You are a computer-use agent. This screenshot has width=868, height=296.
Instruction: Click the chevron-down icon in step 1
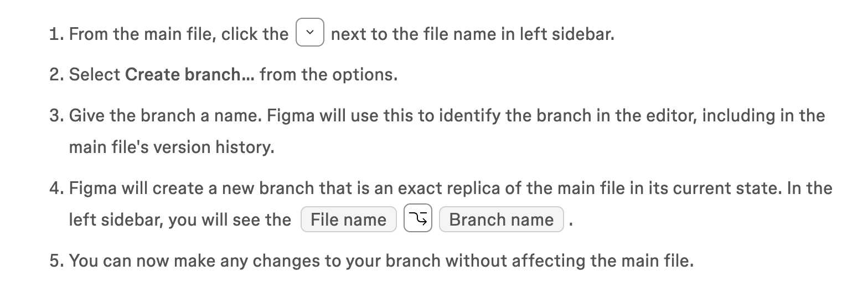(x=310, y=33)
